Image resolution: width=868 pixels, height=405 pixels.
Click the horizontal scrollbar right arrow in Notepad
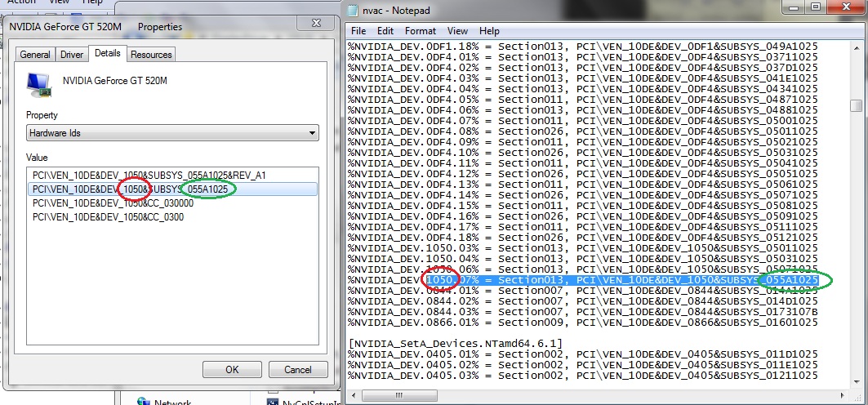click(843, 395)
